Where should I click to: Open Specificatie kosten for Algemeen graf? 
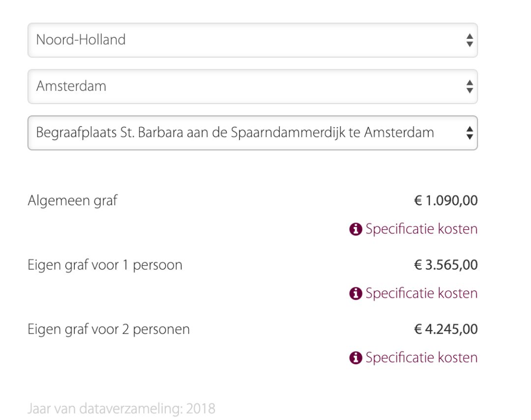click(x=421, y=229)
